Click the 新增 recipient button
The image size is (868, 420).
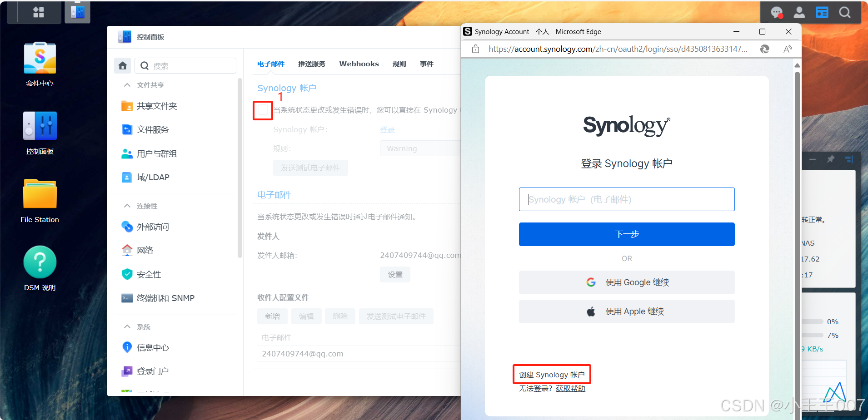pos(273,316)
